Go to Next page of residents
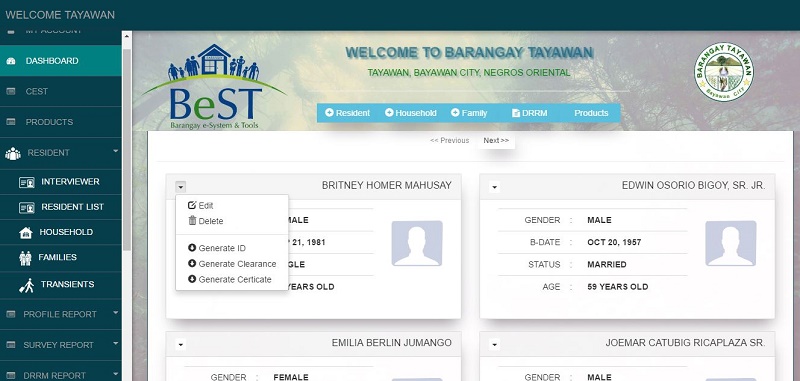Image resolution: width=800 pixels, height=381 pixels. [496, 140]
